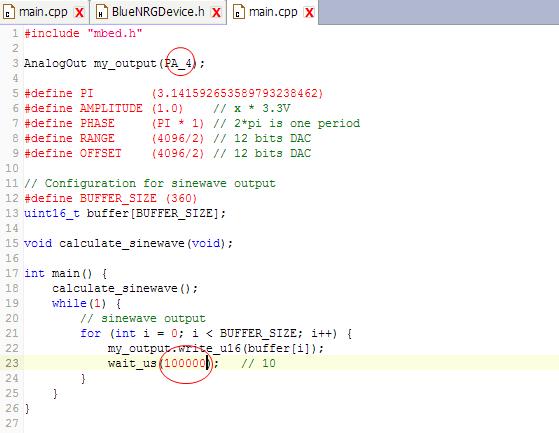Click the uint16_t type keyword
This screenshot has width=559, height=433.
click(x=52, y=213)
